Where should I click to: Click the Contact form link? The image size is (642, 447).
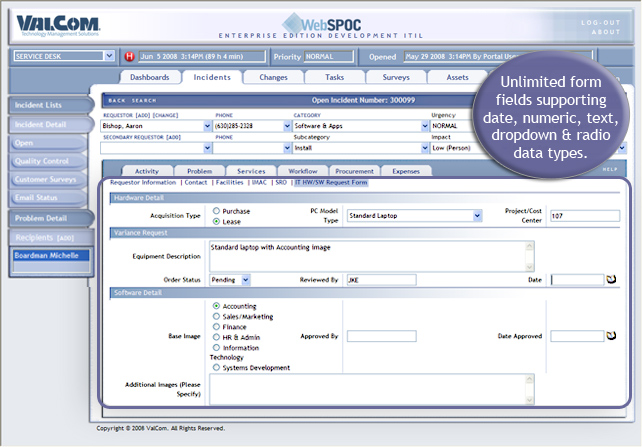pos(196,183)
